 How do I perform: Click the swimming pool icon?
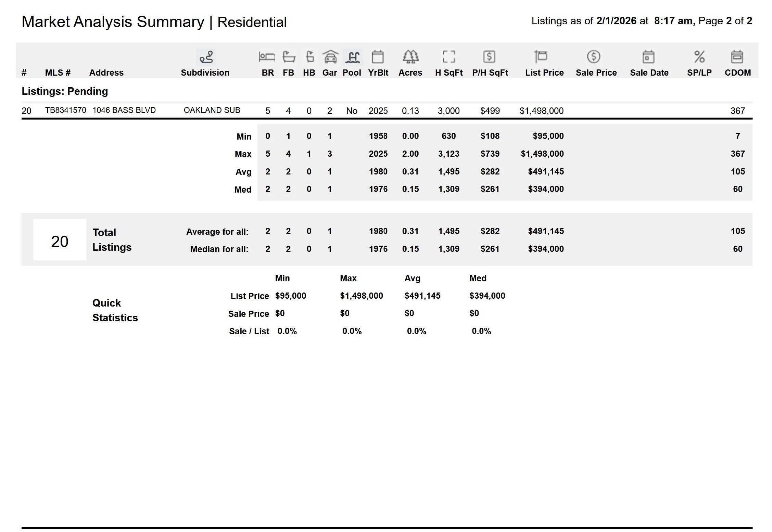(x=353, y=57)
